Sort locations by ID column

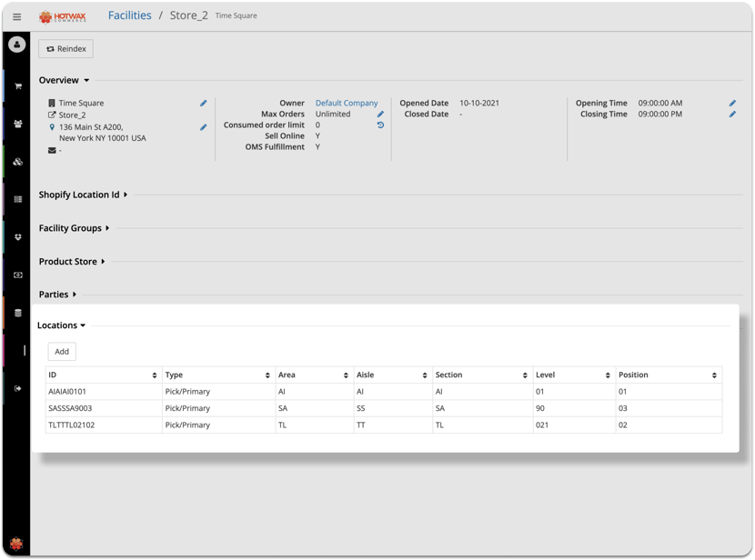tap(154, 375)
